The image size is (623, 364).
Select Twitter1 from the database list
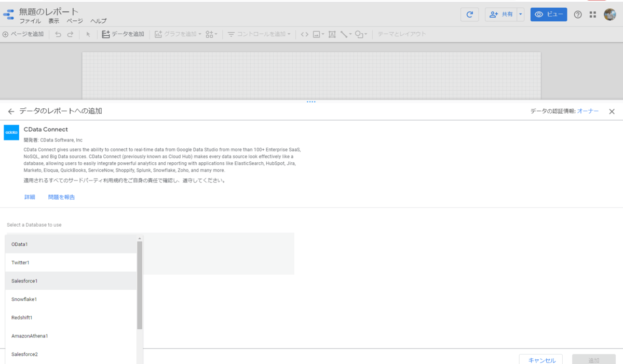[71, 262]
